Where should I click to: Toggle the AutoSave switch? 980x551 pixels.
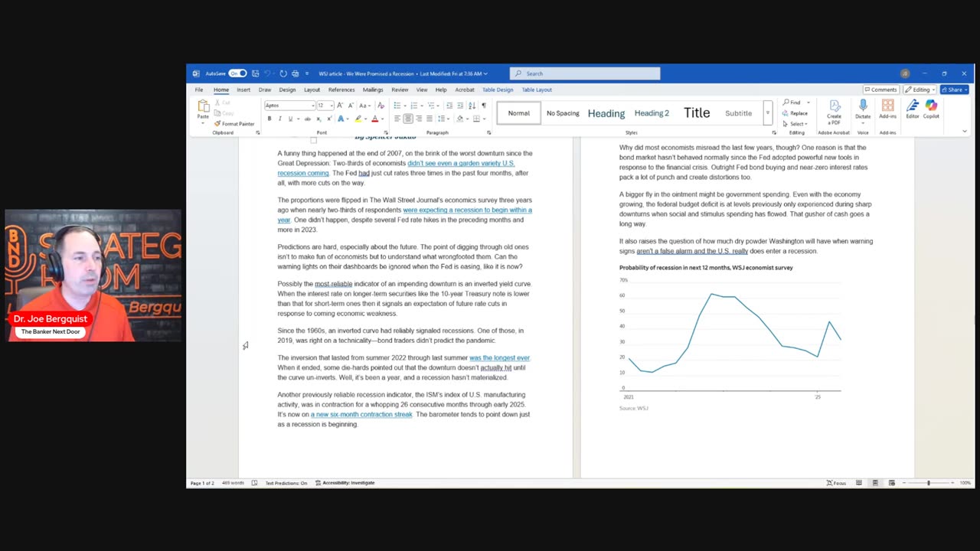pos(237,73)
